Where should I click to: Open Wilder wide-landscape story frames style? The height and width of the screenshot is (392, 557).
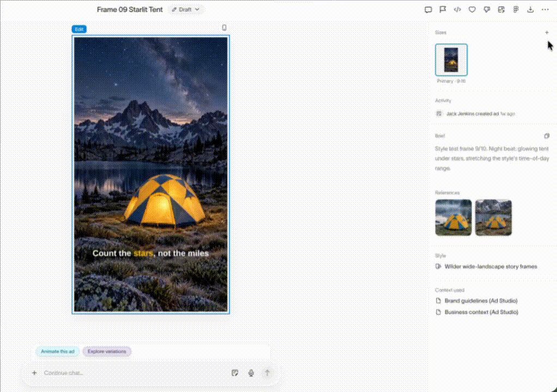click(486, 266)
